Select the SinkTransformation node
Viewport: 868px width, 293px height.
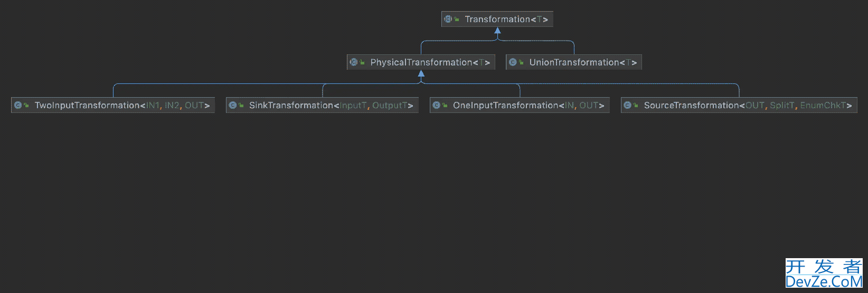tap(322, 105)
